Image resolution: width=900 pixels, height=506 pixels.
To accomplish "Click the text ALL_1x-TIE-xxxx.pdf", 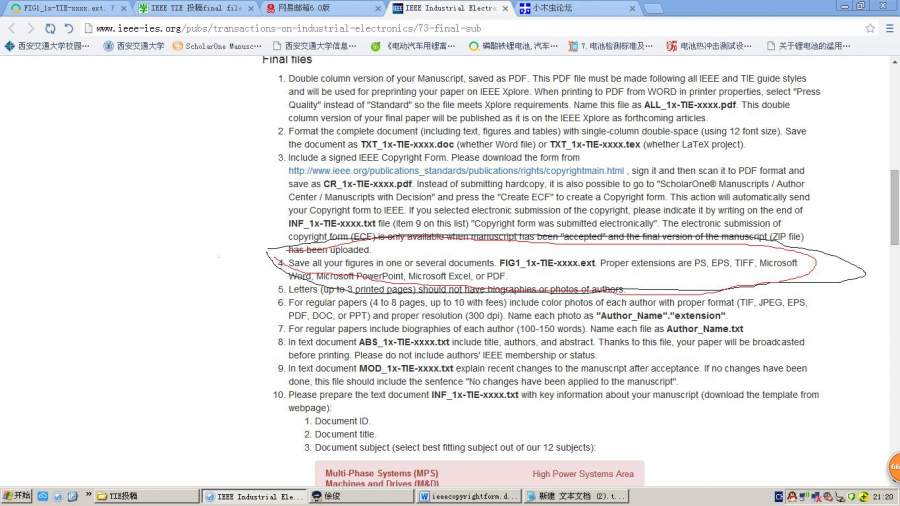I will 690,105.
